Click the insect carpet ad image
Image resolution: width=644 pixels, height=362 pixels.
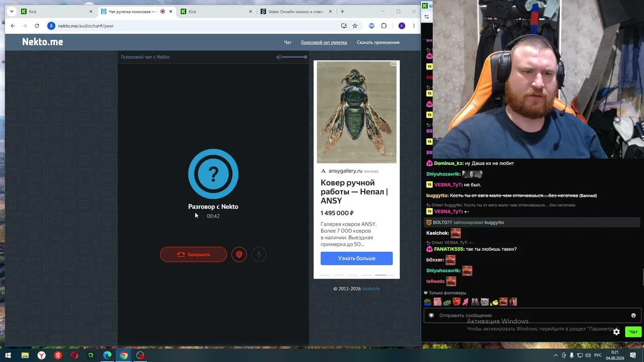[x=356, y=112]
